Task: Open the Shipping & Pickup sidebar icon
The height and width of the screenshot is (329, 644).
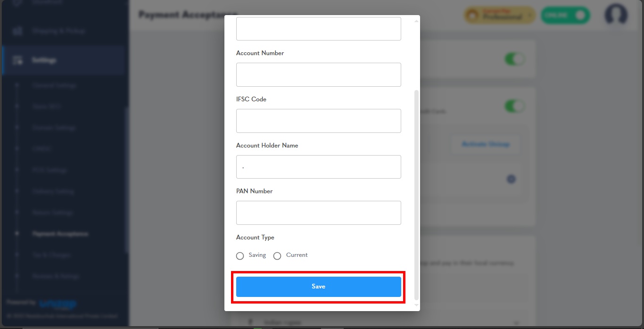Action: pos(18,31)
